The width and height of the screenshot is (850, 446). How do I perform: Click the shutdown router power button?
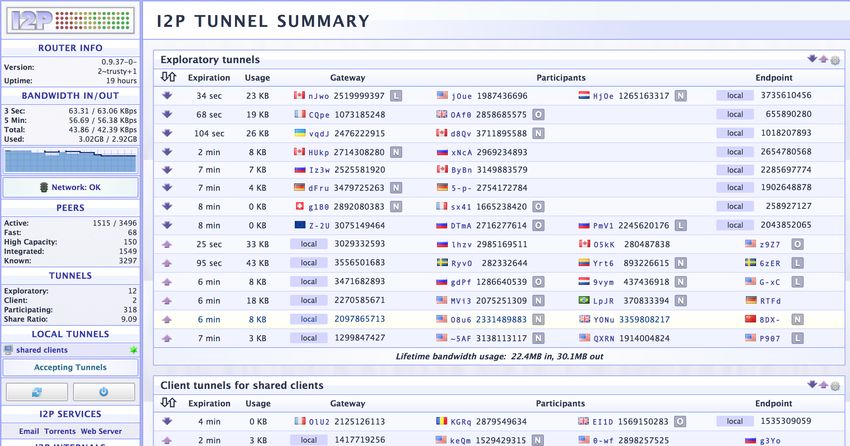point(104,391)
